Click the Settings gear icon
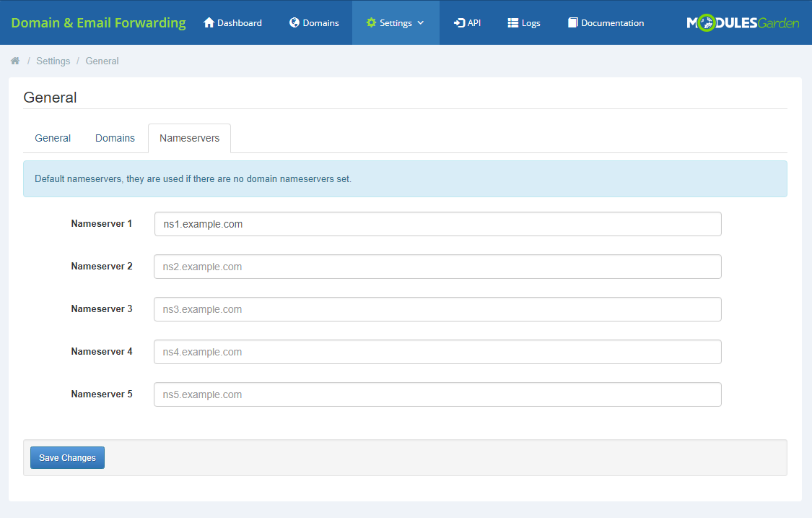The width and height of the screenshot is (812, 518). pos(371,22)
